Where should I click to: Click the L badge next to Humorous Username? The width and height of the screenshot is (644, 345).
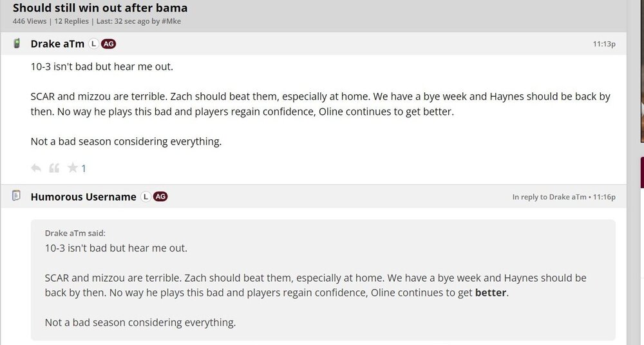tap(146, 196)
